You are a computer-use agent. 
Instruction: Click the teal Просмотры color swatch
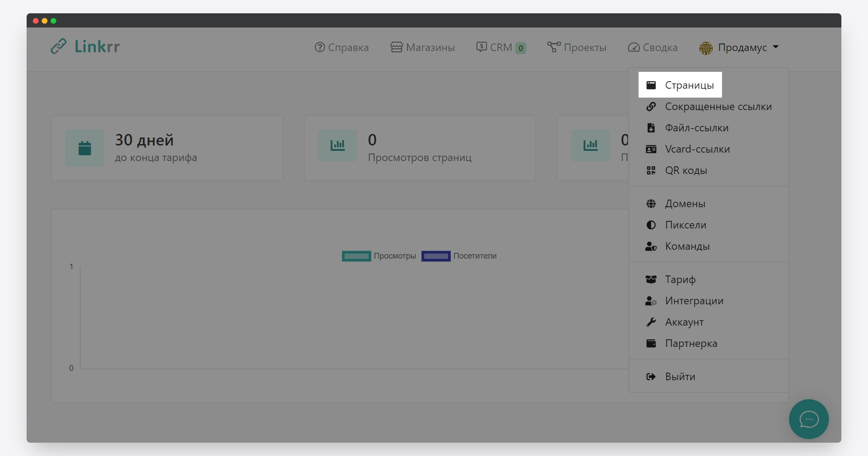click(x=356, y=256)
